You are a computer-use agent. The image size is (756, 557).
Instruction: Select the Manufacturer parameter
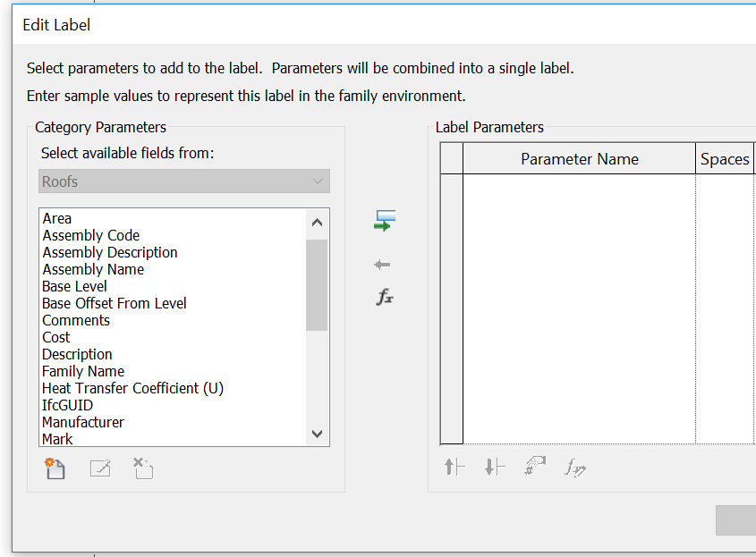pyautogui.click(x=83, y=422)
